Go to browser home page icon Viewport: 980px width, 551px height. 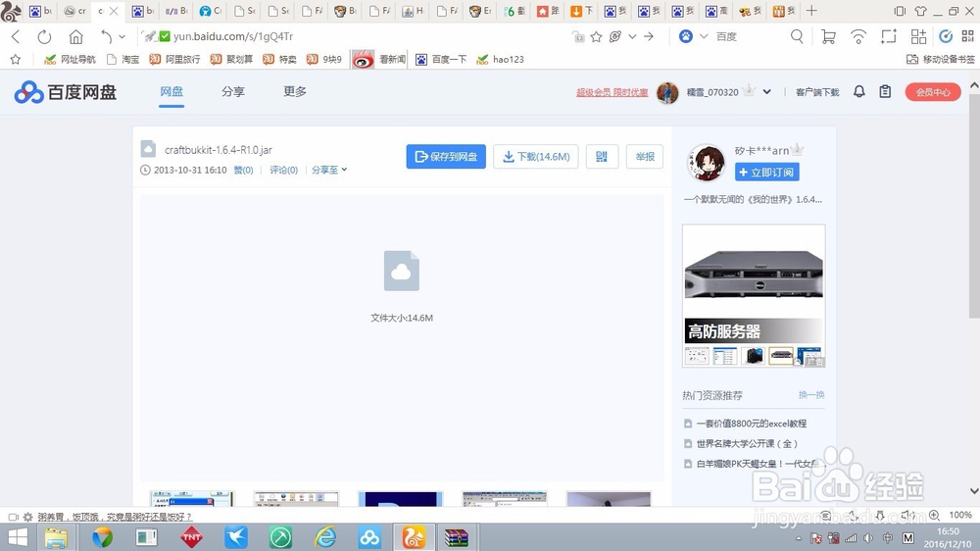point(75,37)
